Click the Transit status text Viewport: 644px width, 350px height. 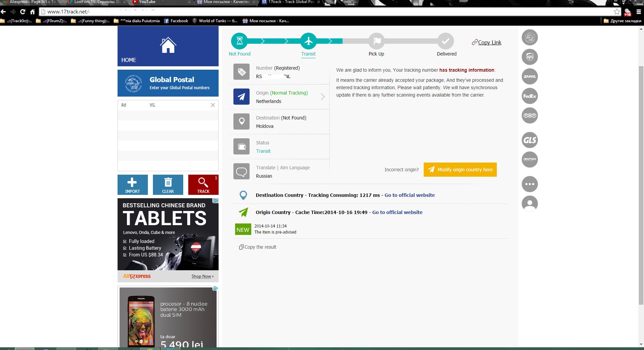click(x=263, y=151)
